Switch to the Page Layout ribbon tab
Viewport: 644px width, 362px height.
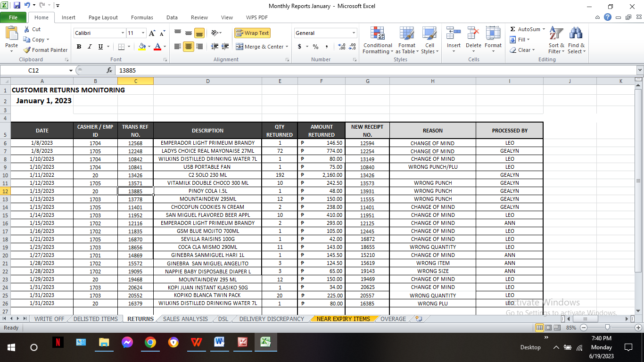103,17
